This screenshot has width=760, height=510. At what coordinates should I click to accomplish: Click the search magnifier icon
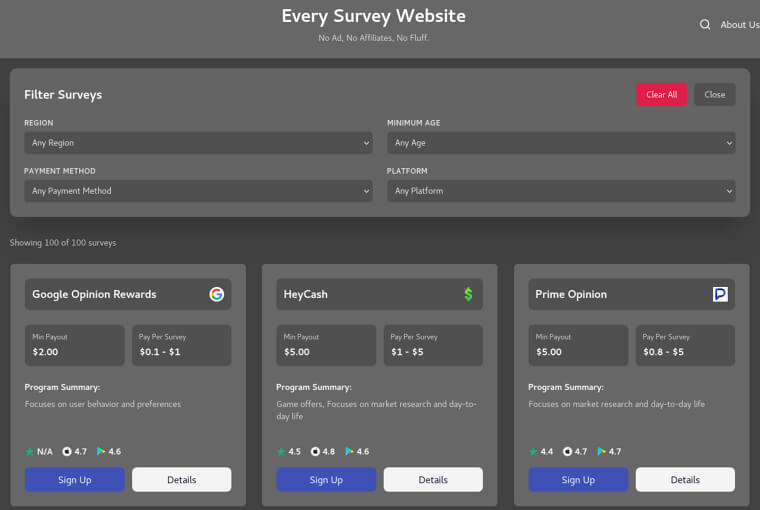(705, 24)
